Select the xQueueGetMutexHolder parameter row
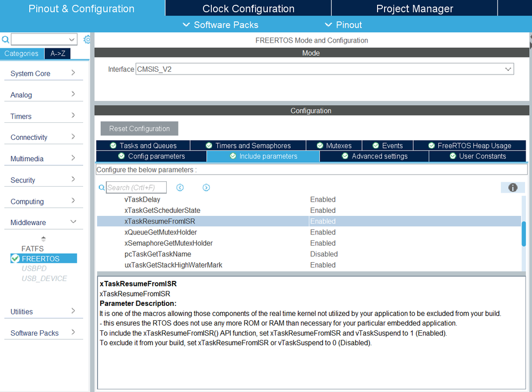The width and height of the screenshot is (532, 392). tap(309, 232)
